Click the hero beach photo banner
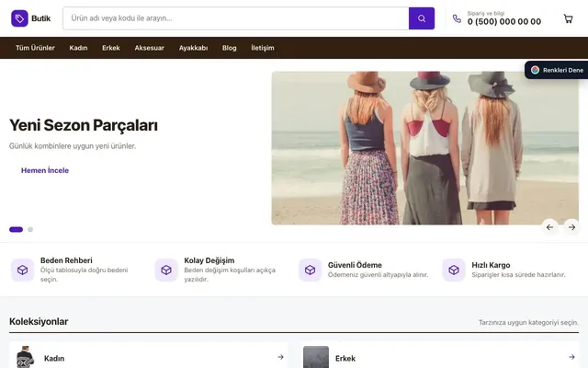 pos(424,148)
